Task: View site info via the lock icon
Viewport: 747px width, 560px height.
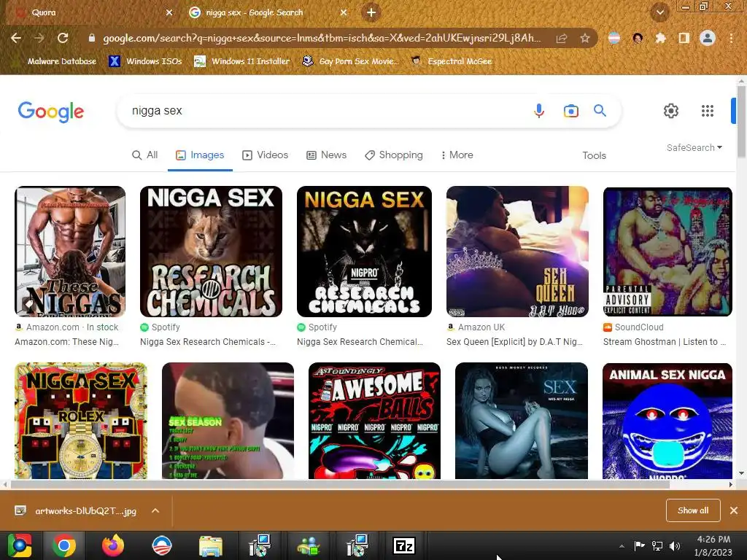Action: click(92, 38)
